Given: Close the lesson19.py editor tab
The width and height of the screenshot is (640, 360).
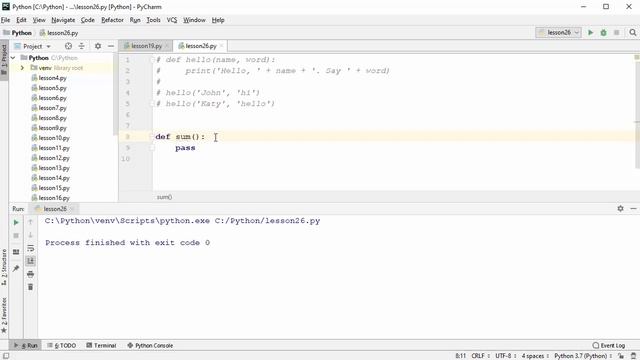Looking at the screenshot, I should point(167,46).
